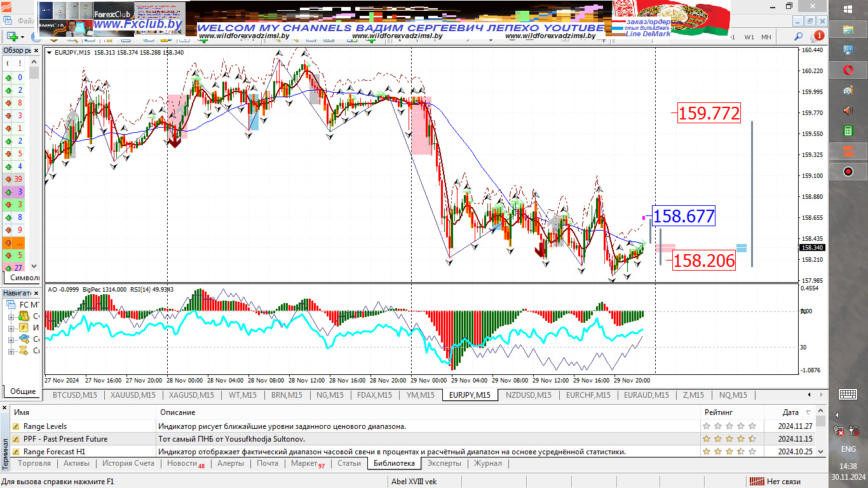Select the Expert Advisors icon in Navigator
This screenshot has height=488, width=868.
pos(24,339)
